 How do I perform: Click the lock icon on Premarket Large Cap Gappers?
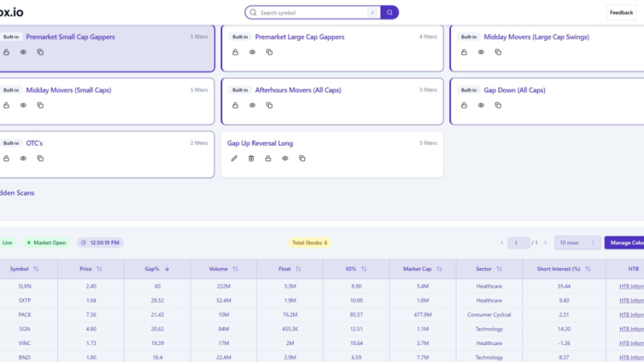coord(235,52)
